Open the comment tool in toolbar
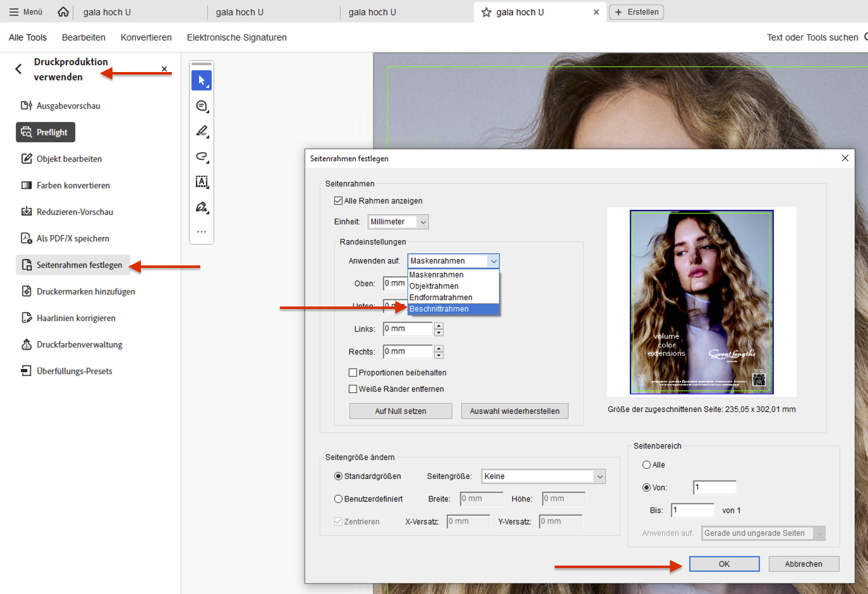This screenshot has width=868, height=594. coord(202,106)
